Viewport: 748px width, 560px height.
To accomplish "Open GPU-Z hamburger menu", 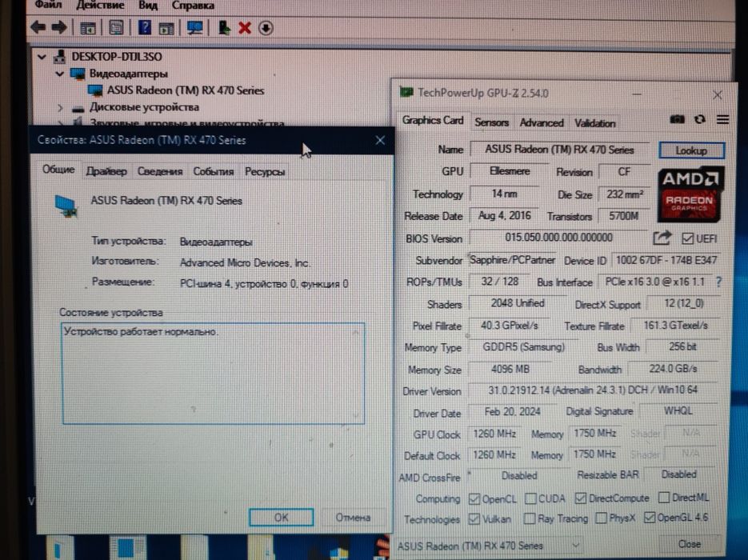I will [x=722, y=119].
